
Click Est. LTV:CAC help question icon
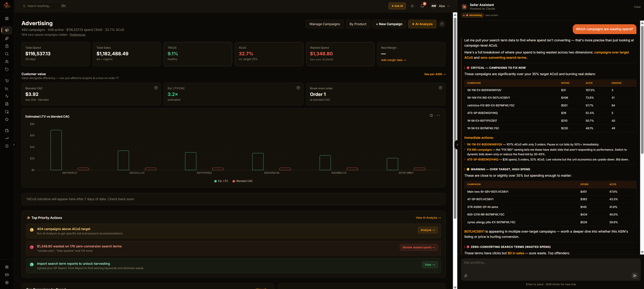tap(298, 88)
